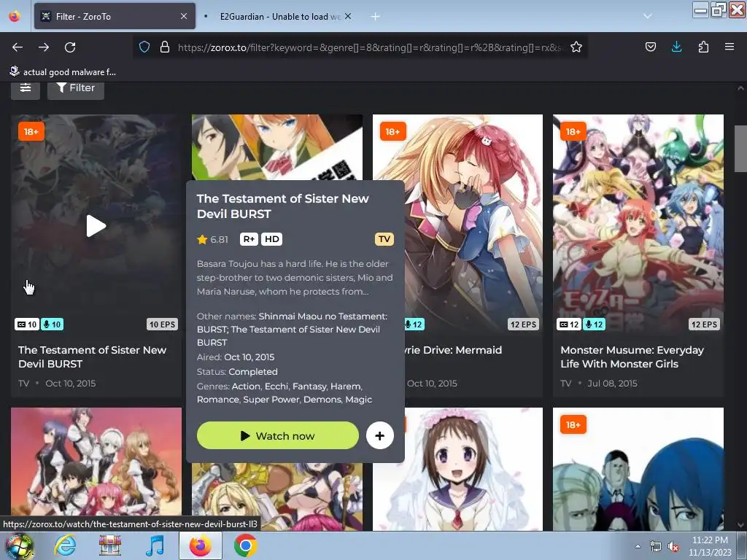The image size is (747, 560).
Task: Open the muted volume tray icon
Action: click(x=673, y=547)
